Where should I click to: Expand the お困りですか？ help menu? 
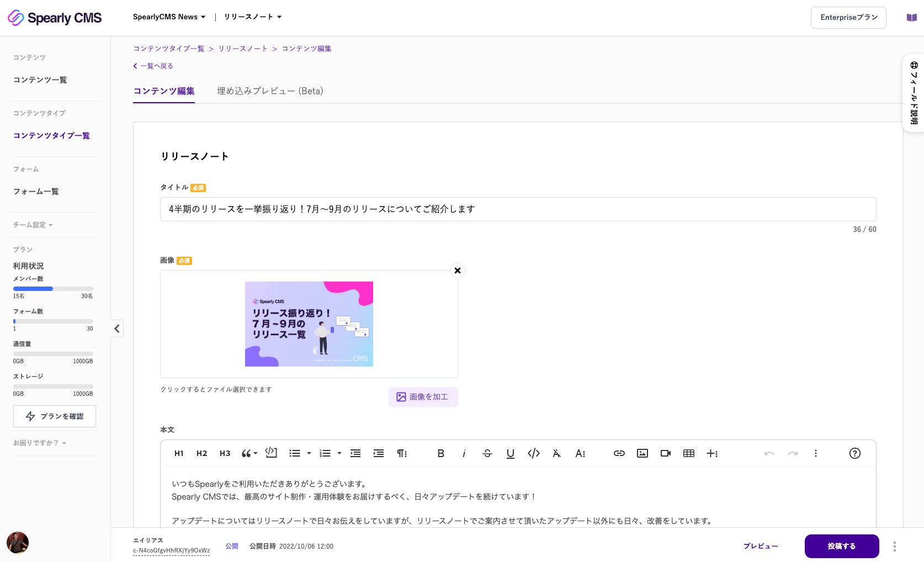(x=40, y=443)
